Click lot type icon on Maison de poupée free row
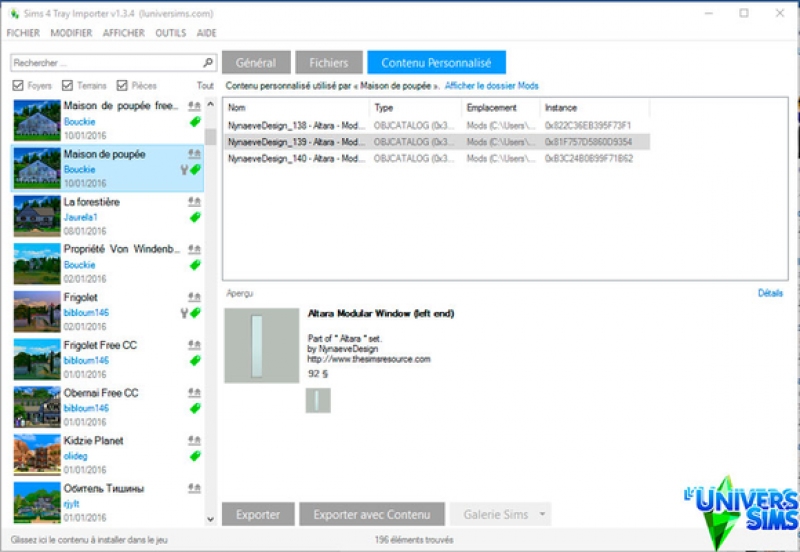Viewport: 800px width, 552px height. pos(194,106)
